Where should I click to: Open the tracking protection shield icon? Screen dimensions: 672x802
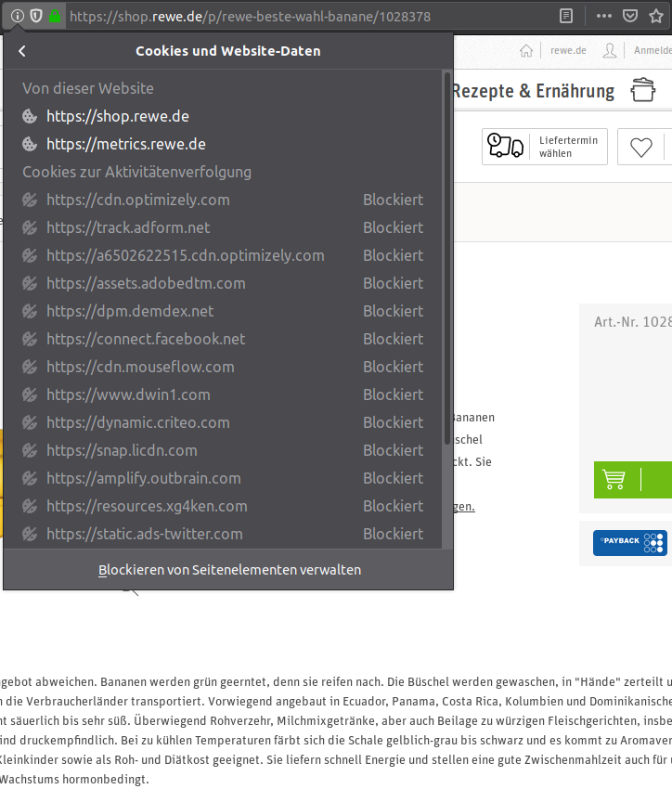[x=36, y=16]
